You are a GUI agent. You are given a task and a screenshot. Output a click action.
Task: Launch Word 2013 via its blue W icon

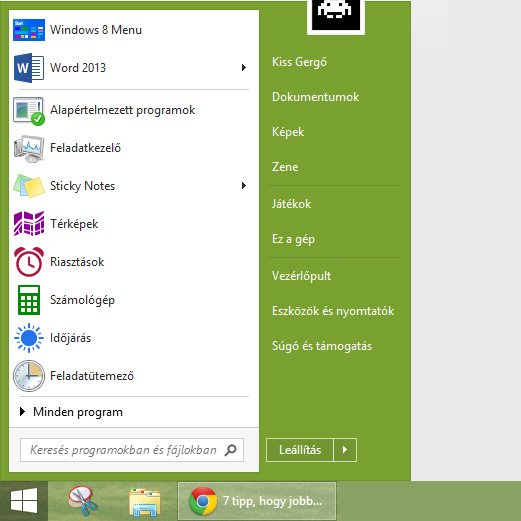(29, 68)
